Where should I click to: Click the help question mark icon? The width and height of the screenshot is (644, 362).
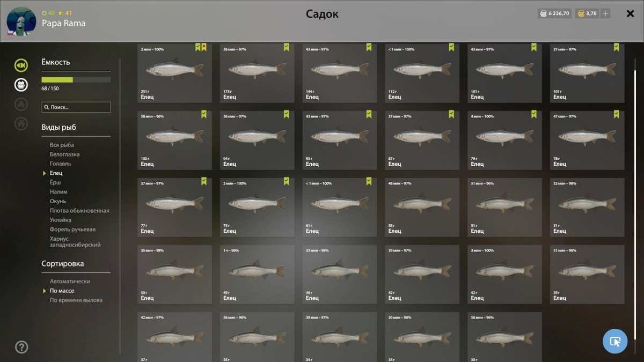(x=21, y=347)
